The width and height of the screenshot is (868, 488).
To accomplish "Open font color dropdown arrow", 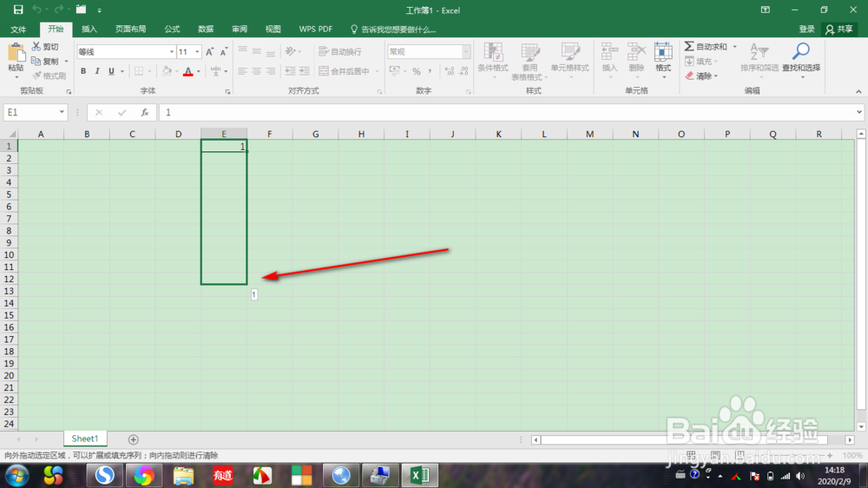I will [199, 71].
